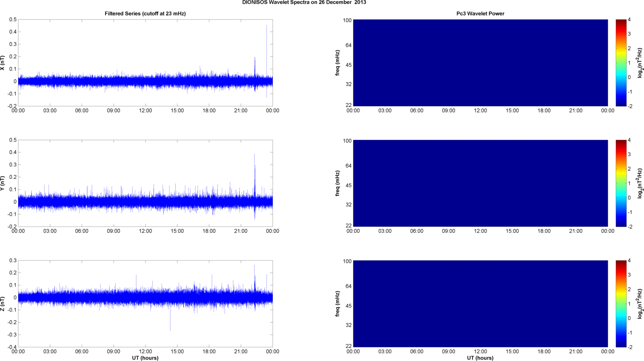The image size is (644, 361).
Task: Click the -2 value on the bottom colorbar scale
Action: pyautogui.click(x=630, y=347)
